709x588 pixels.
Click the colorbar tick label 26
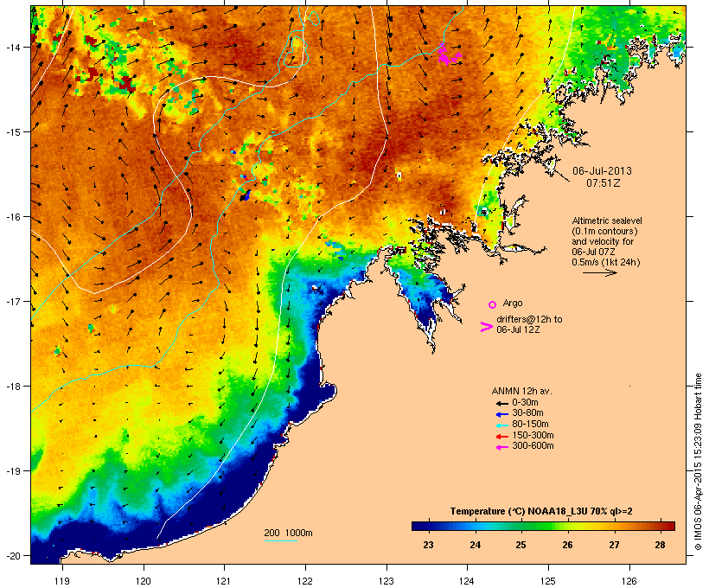coord(567,545)
